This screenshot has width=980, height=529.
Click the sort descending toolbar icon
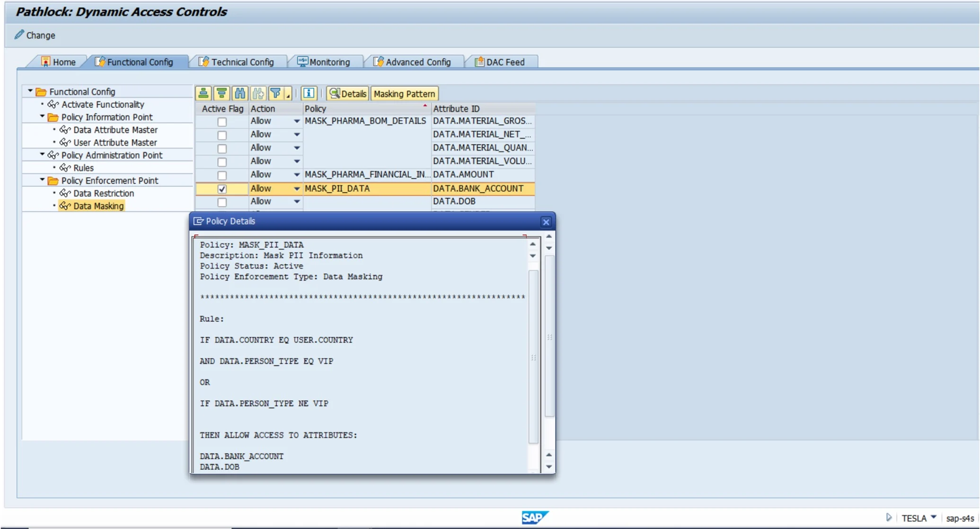(221, 93)
